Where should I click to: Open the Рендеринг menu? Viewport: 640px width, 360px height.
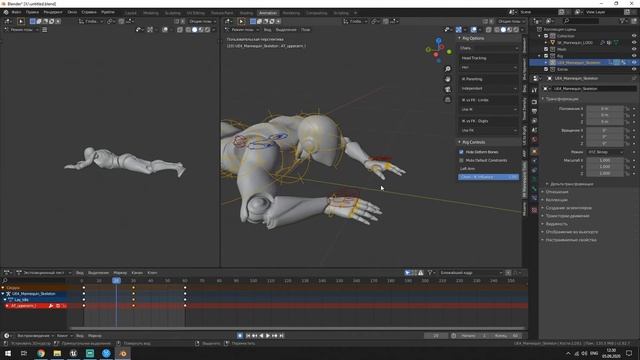click(53, 12)
